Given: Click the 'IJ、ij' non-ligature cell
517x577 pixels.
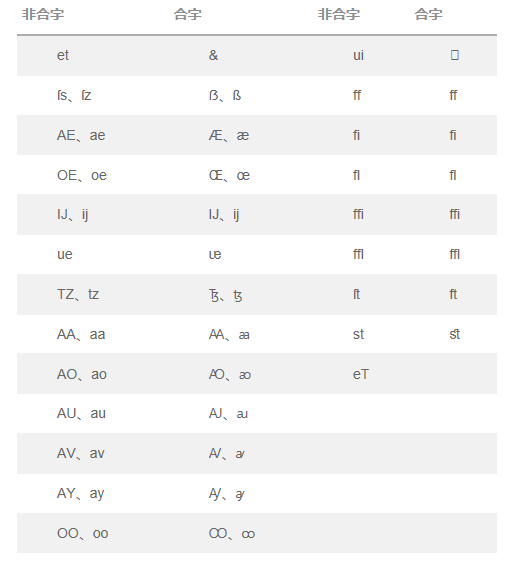Looking at the screenshot, I should [72, 215].
